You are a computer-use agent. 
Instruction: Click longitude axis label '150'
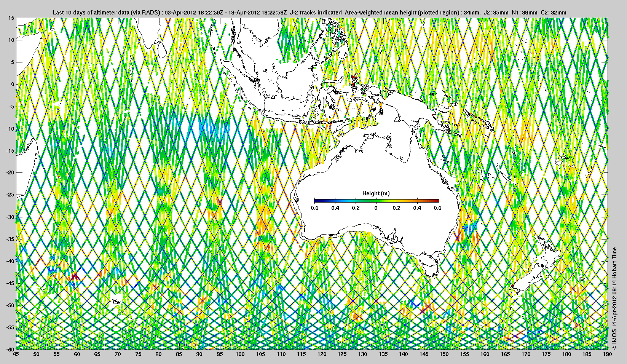tap(444, 354)
